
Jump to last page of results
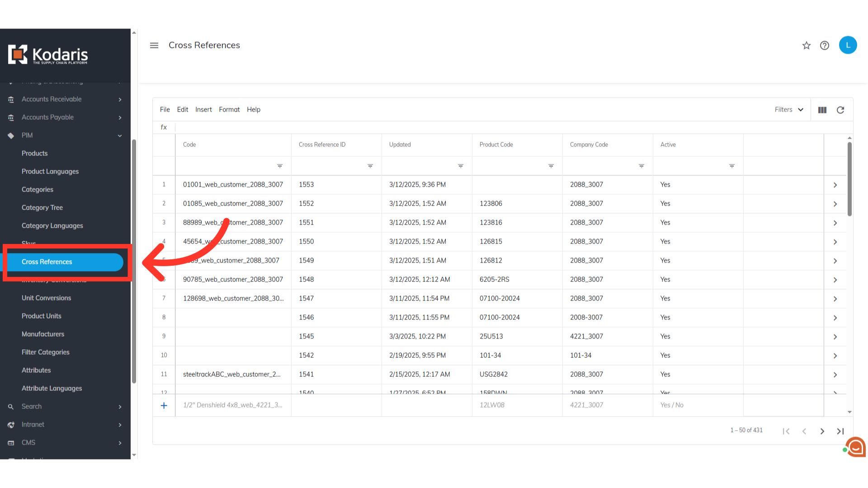(x=840, y=431)
